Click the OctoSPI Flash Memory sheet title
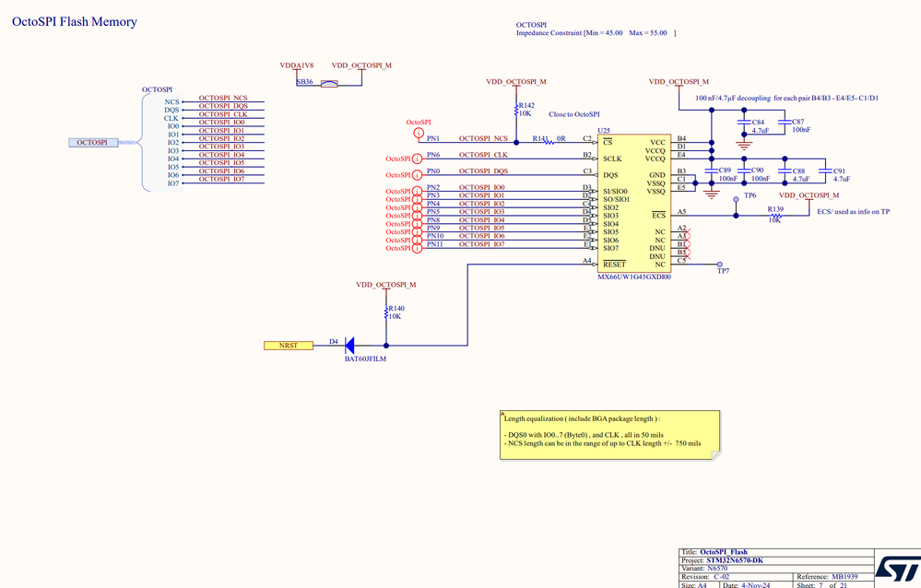Screen dimensions: 921x588 tap(75, 22)
